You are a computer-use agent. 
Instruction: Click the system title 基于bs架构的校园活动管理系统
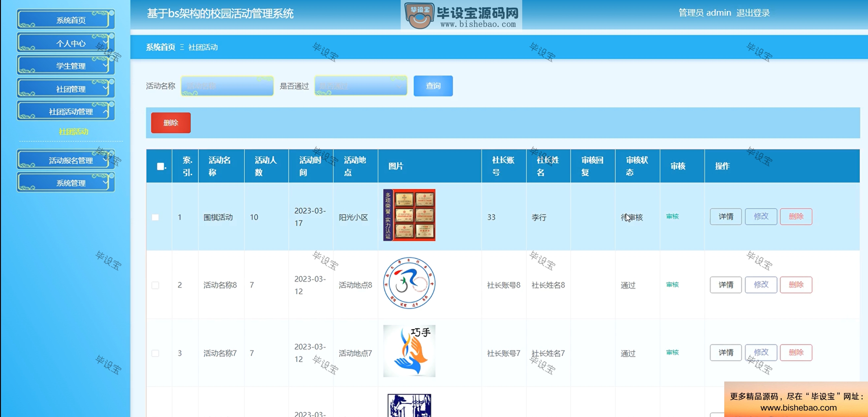point(220,14)
